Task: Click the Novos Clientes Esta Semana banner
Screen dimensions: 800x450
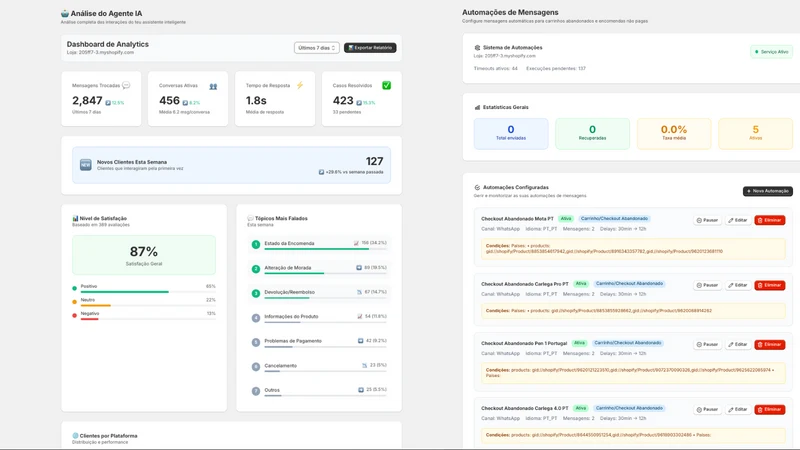Action: coord(232,165)
